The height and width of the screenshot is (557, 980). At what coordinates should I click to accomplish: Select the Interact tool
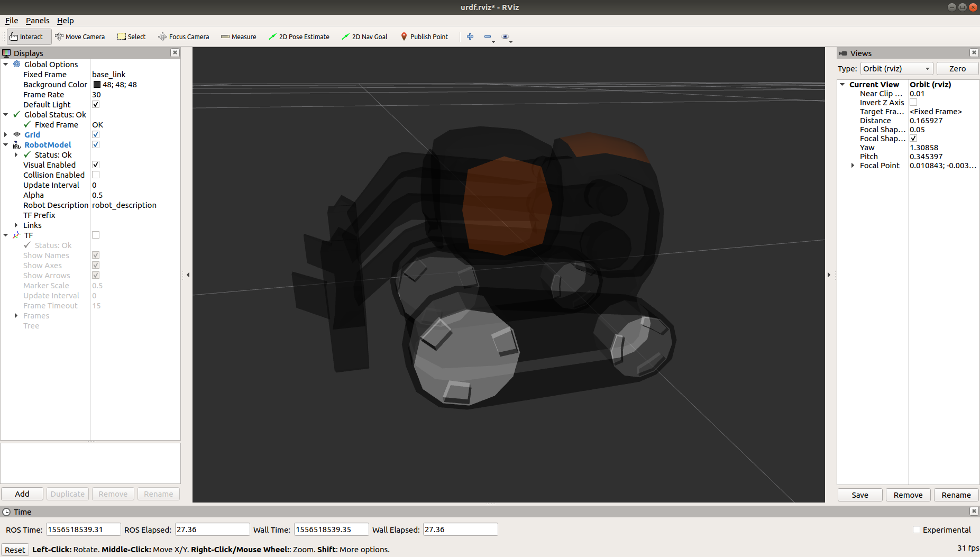[x=26, y=36]
